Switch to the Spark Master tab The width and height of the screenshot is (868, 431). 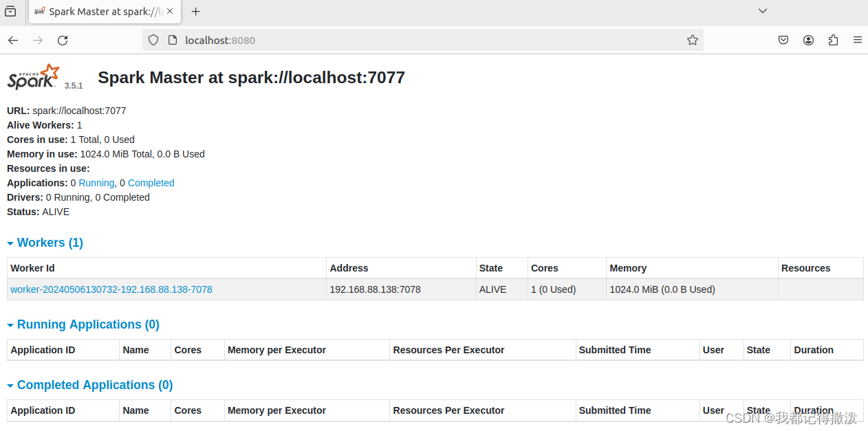click(x=102, y=11)
